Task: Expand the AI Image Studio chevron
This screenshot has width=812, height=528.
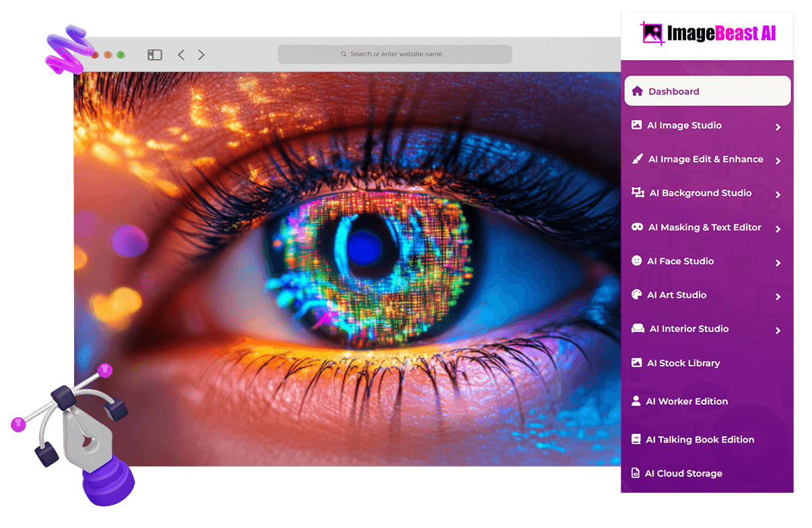Action: (778, 127)
